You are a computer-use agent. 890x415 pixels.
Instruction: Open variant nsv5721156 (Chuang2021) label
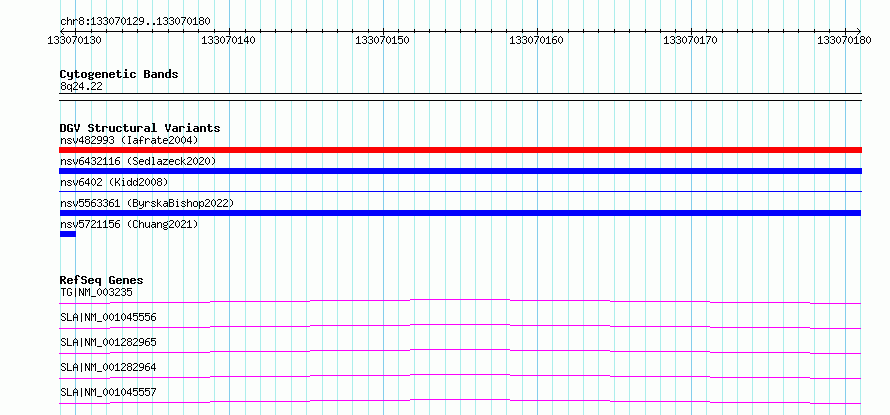pyautogui.click(x=129, y=224)
